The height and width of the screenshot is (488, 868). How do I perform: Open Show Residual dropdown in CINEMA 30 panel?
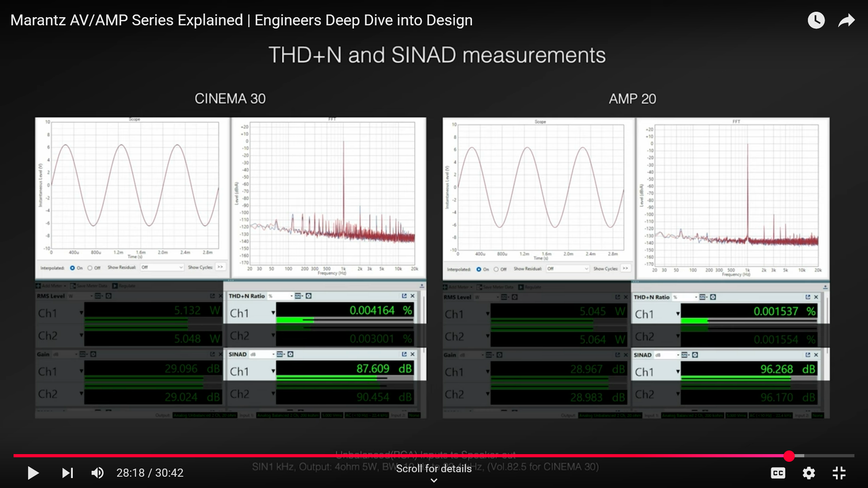point(162,267)
